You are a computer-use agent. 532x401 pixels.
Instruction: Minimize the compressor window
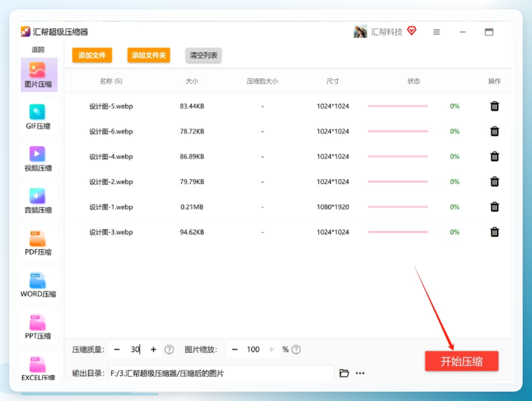tap(463, 32)
